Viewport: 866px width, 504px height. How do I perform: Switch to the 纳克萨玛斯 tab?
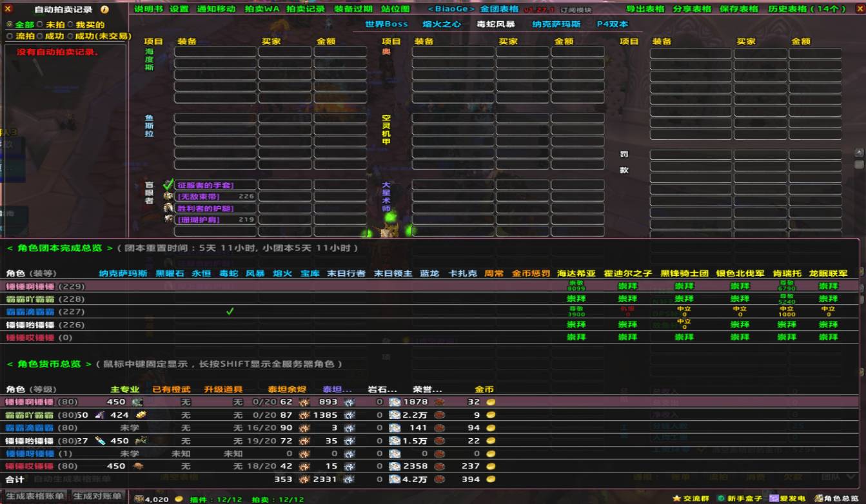click(556, 24)
